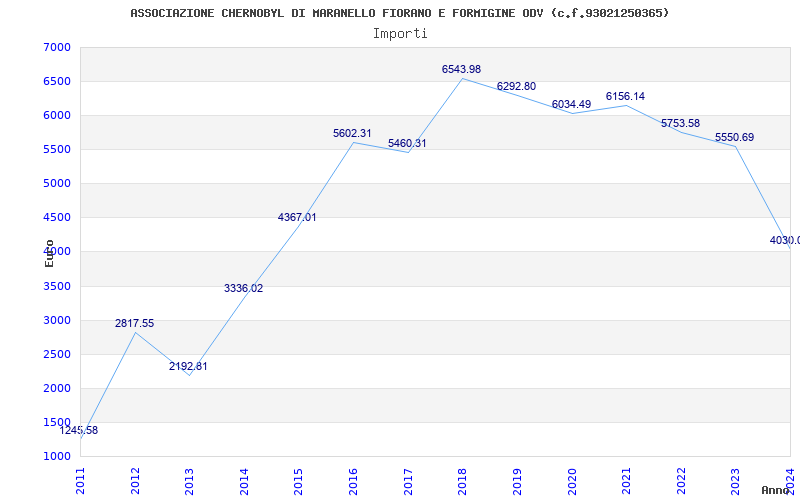Click the y-axis tick label 4500
800x500 pixels.
57,217
